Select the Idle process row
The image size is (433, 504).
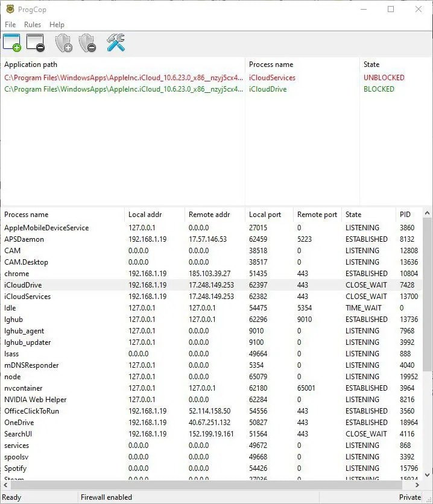coord(212,308)
